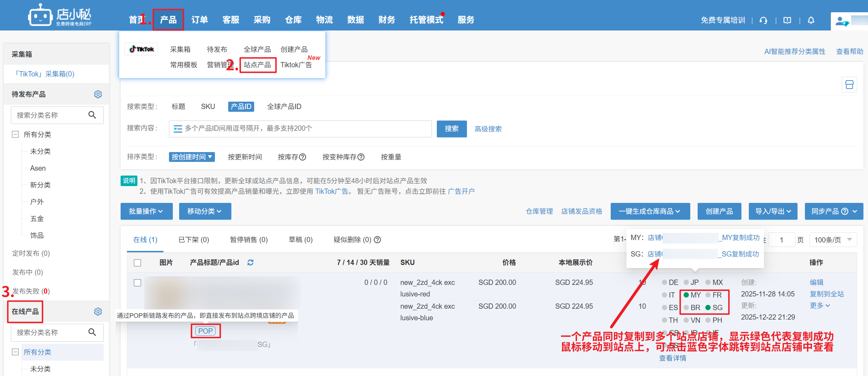The height and width of the screenshot is (376, 868).
Task: Open the notification bell icon
Action: click(811, 20)
